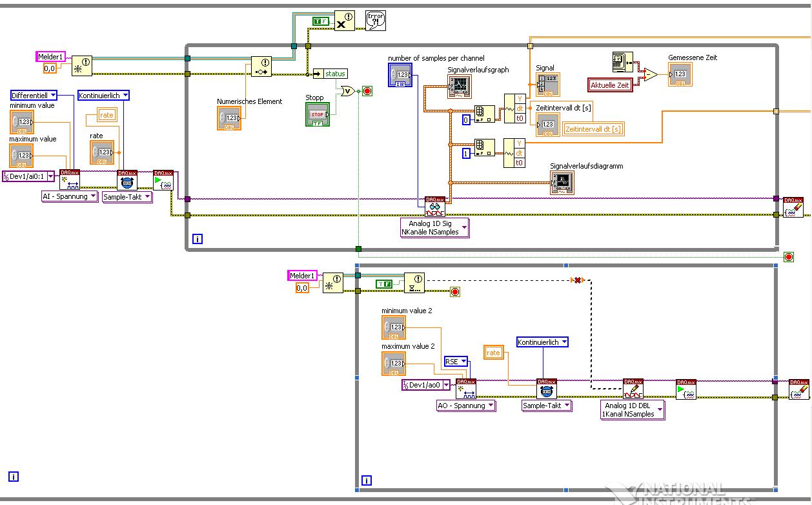The height and width of the screenshot is (505, 812).
Task: Select the orange Zeitintervall dt [s] local variable
Action: tap(594, 129)
